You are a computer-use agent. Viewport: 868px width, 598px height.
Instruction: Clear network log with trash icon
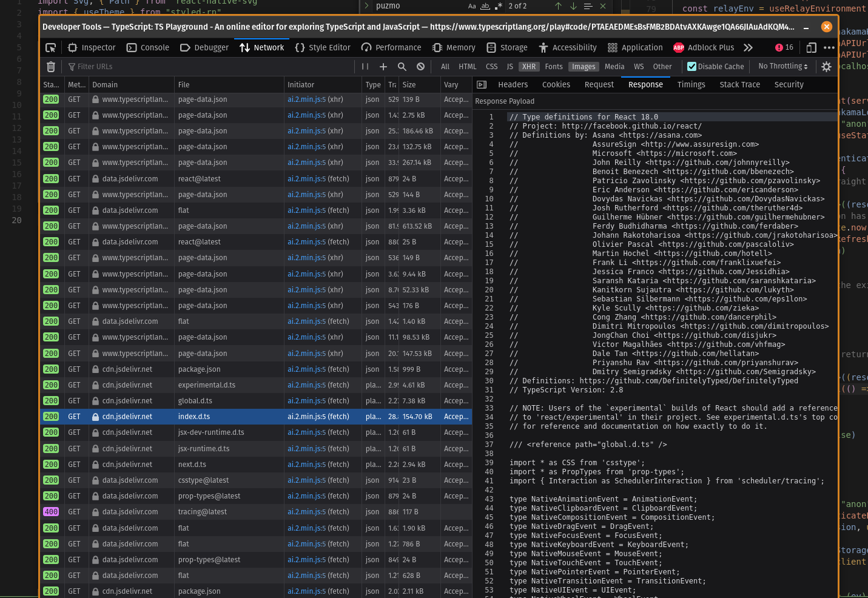coord(51,67)
